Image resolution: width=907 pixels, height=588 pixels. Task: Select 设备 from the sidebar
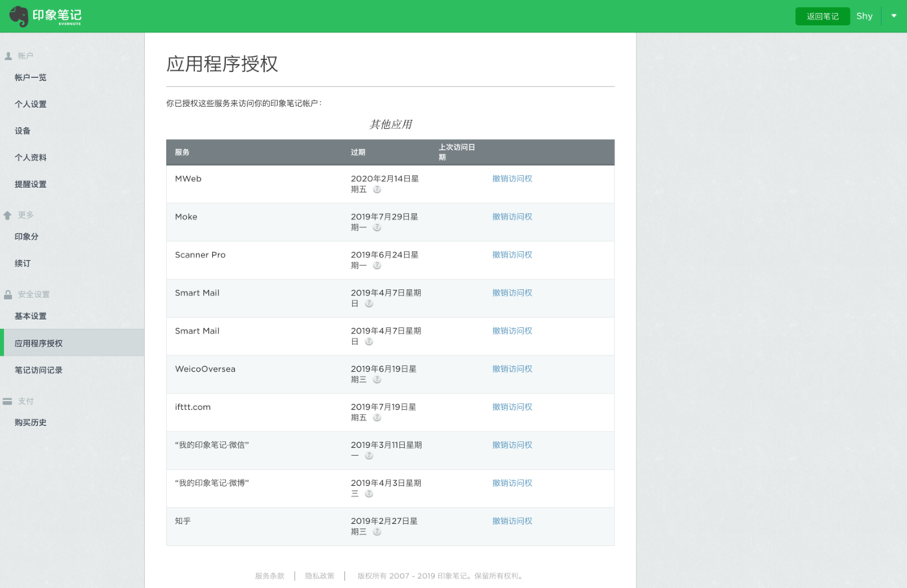[22, 130]
